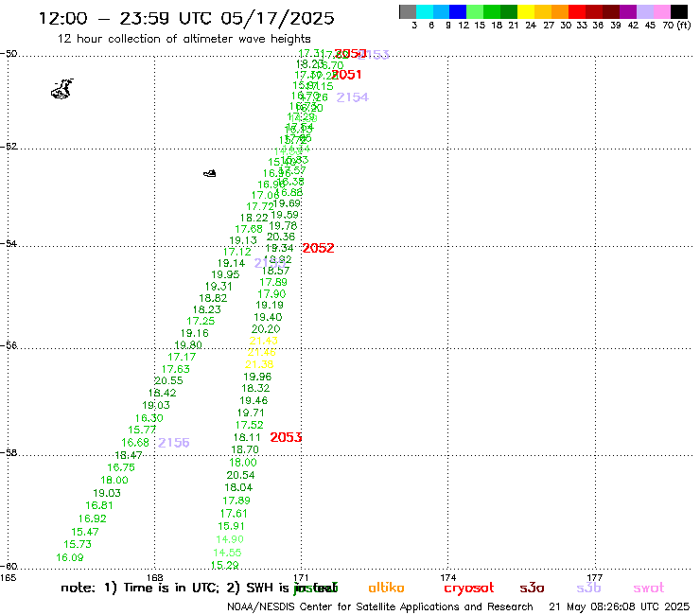
Task: Click the cyan swatch in the color scale
Action: (x=425, y=11)
